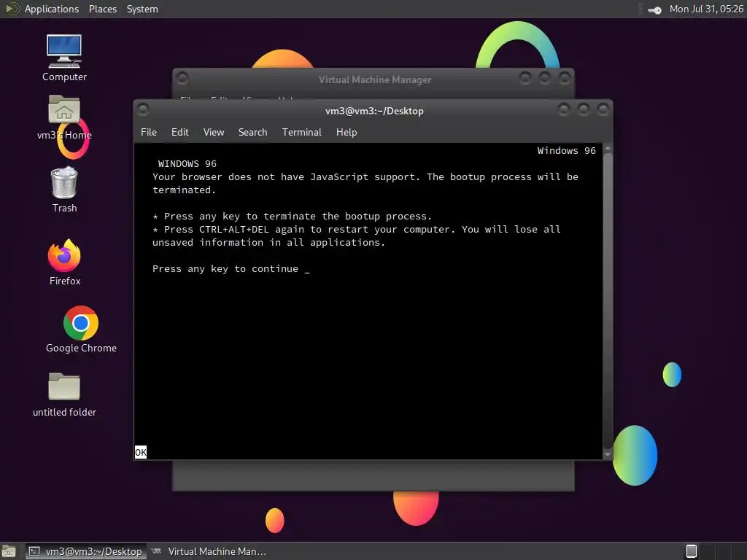747x560 pixels.
Task: Minimize the terminal window
Action: click(x=564, y=110)
